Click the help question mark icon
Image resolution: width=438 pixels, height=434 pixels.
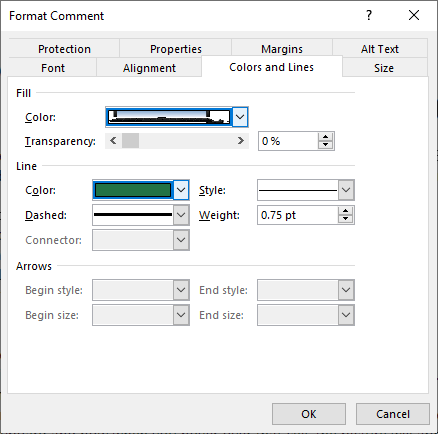point(369,15)
